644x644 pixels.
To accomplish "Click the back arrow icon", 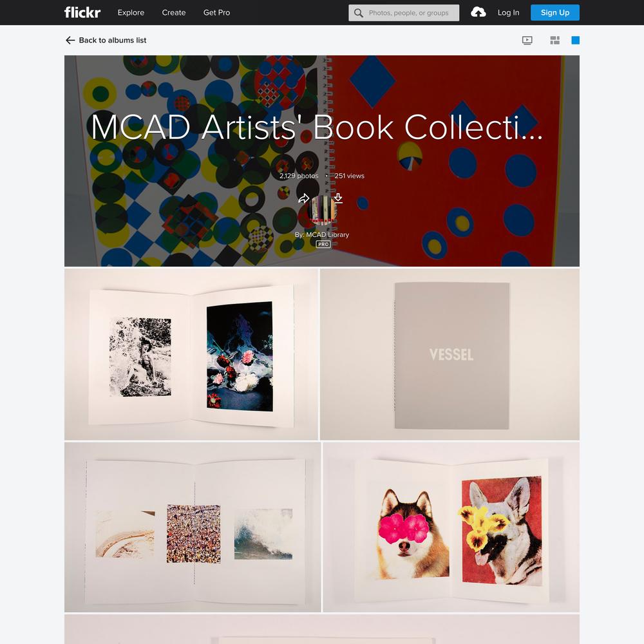I will tap(70, 40).
